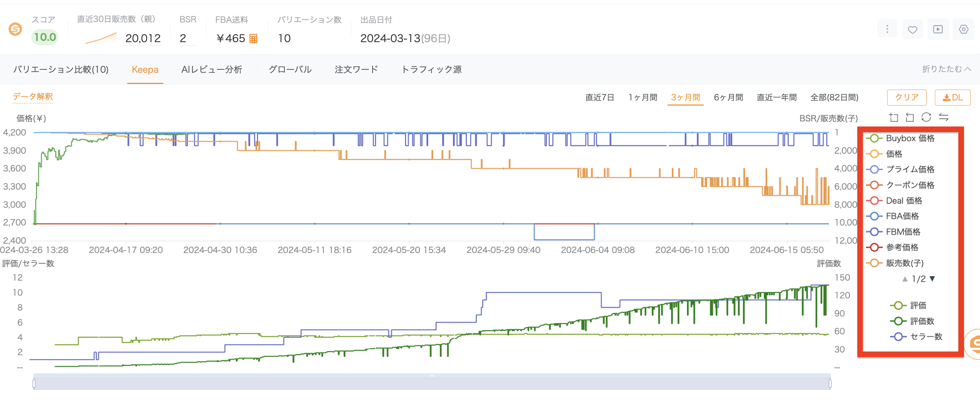This screenshot has height=400, width=980.
Task: Toggle the 参考価格 legend series
Action: 892,247
